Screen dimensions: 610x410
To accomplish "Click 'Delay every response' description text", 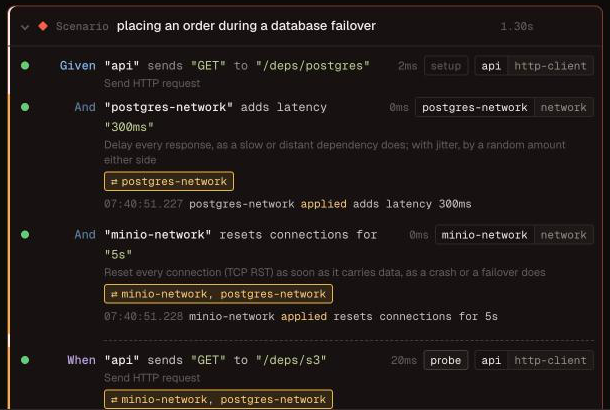I will [x=335, y=152].
